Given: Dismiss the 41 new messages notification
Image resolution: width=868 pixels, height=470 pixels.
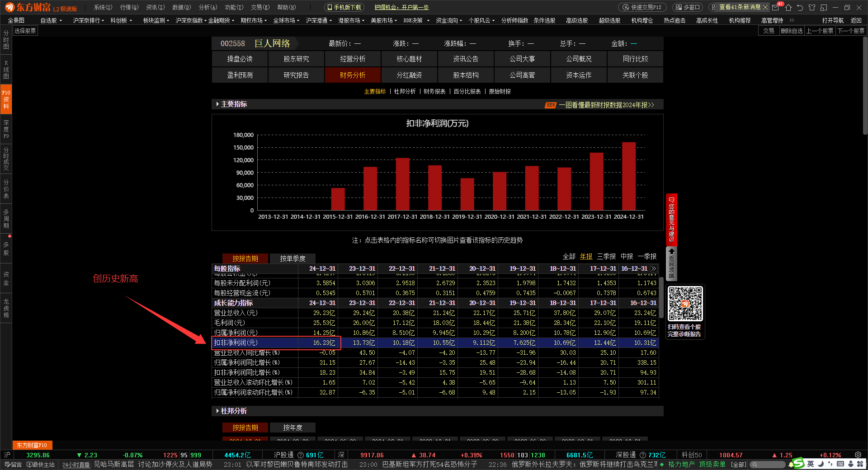Looking at the screenshot, I should tap(765, 7).
